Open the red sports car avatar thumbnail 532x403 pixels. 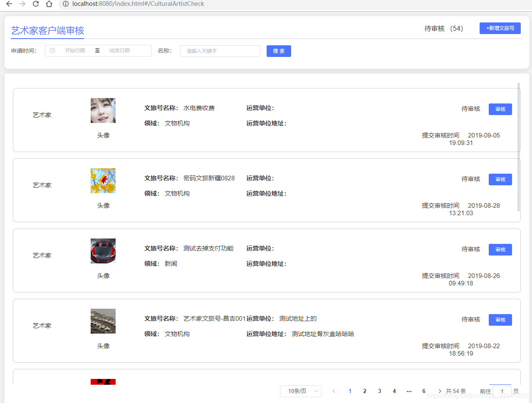[x=103, y=251]
